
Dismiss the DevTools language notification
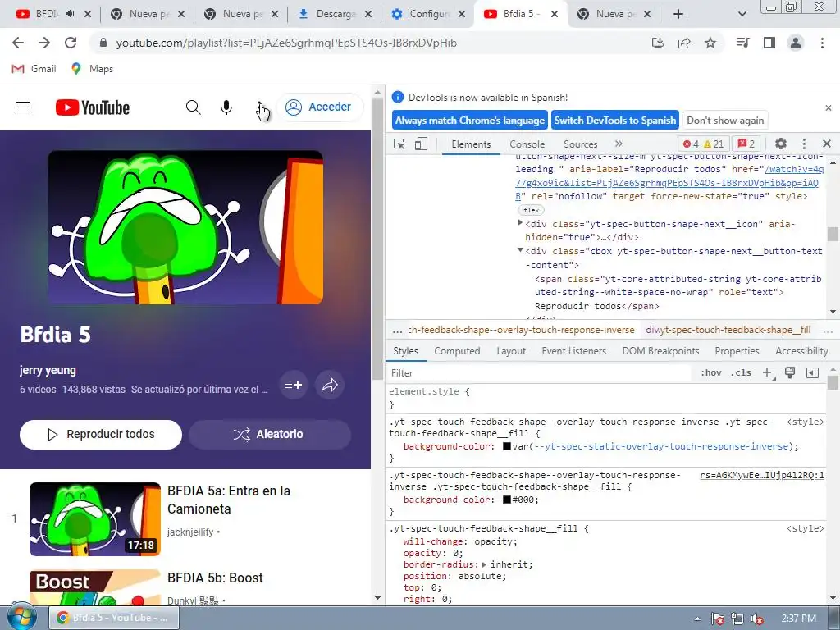(829, 108)
